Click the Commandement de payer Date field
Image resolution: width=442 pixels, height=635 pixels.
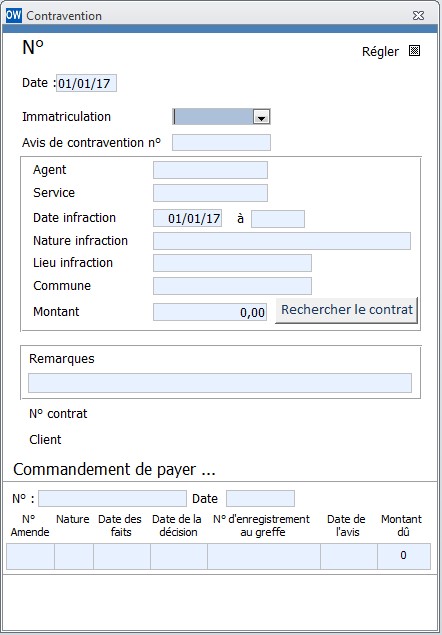(260, 499)
